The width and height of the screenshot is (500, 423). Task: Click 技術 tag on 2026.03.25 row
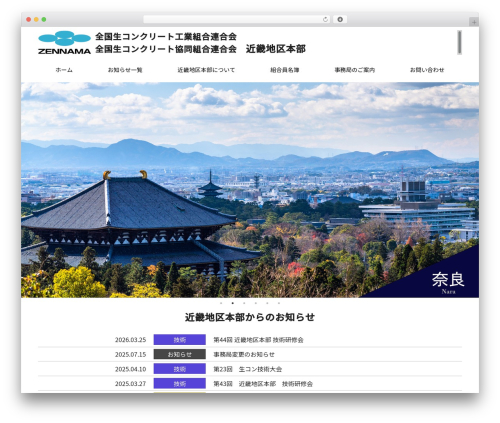180,340
